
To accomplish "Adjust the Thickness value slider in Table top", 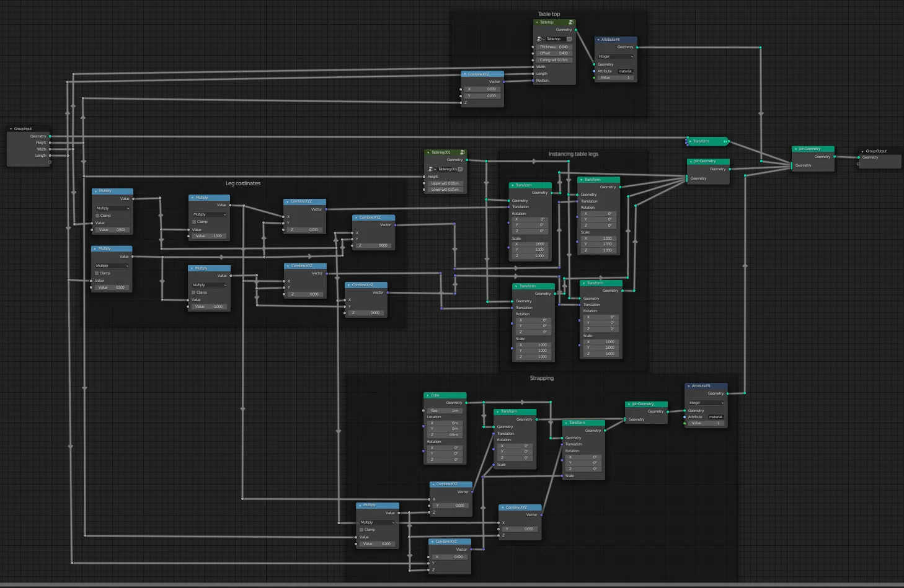I will (554, 47).
